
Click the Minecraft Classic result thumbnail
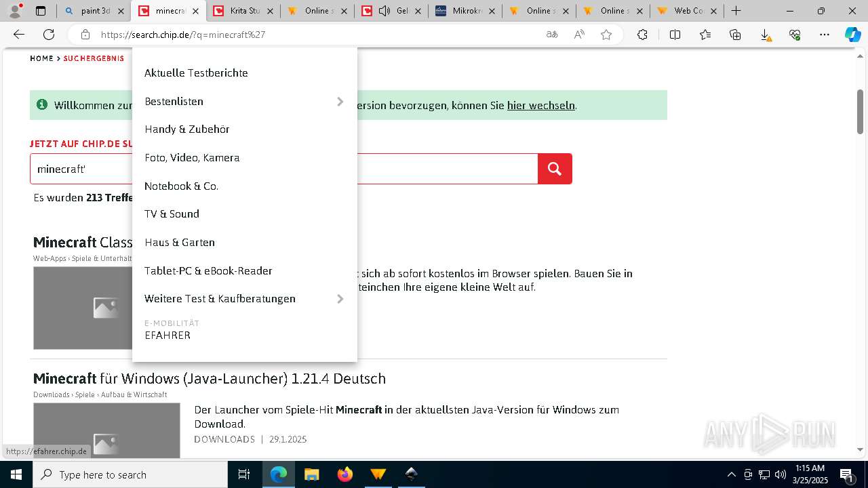pos(83,308)
